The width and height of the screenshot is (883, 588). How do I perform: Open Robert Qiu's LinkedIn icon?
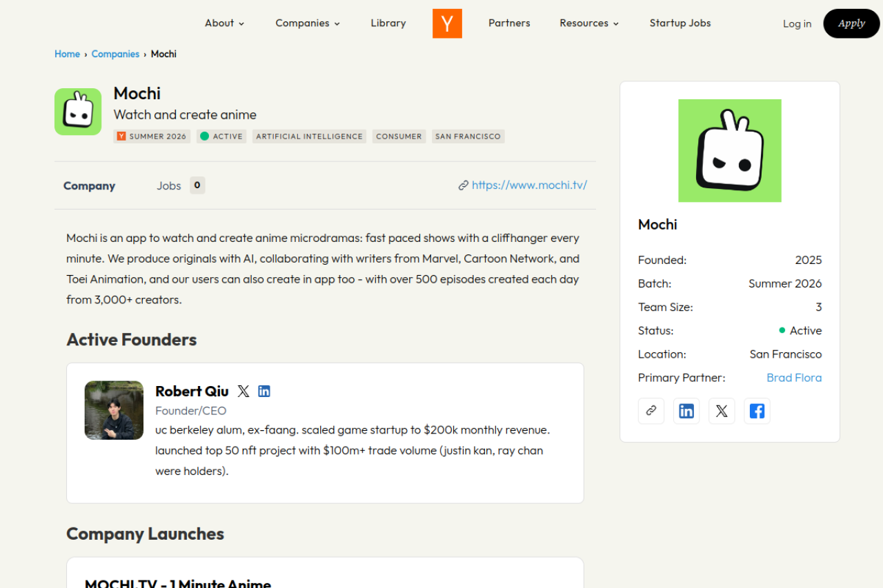tap(264, 392)
